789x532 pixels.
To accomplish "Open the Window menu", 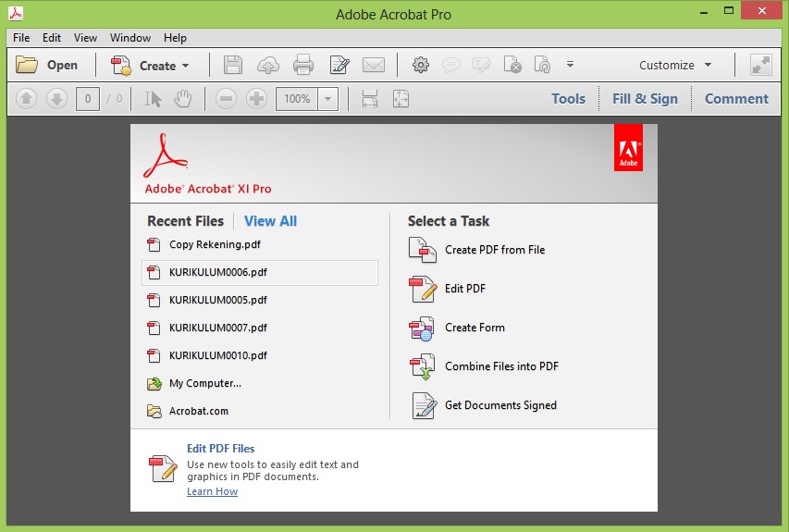I will coord(130,38).
